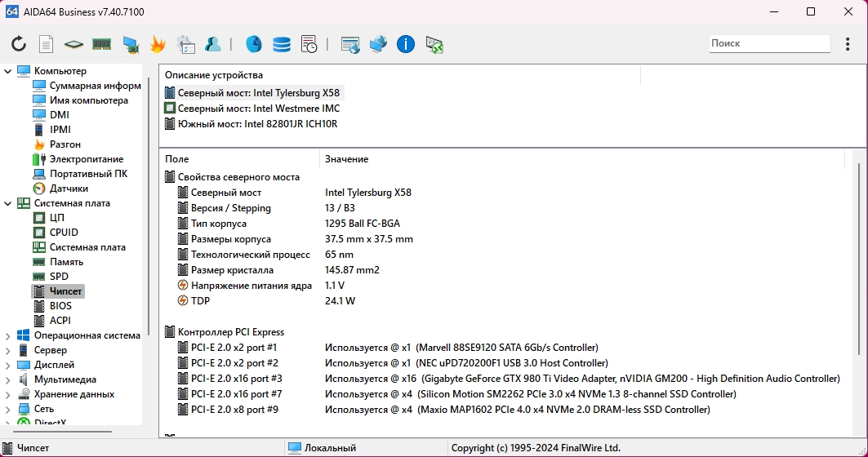
Task: Click the monitor with globe toolbar icon
Action: click(x=379, y=44)
